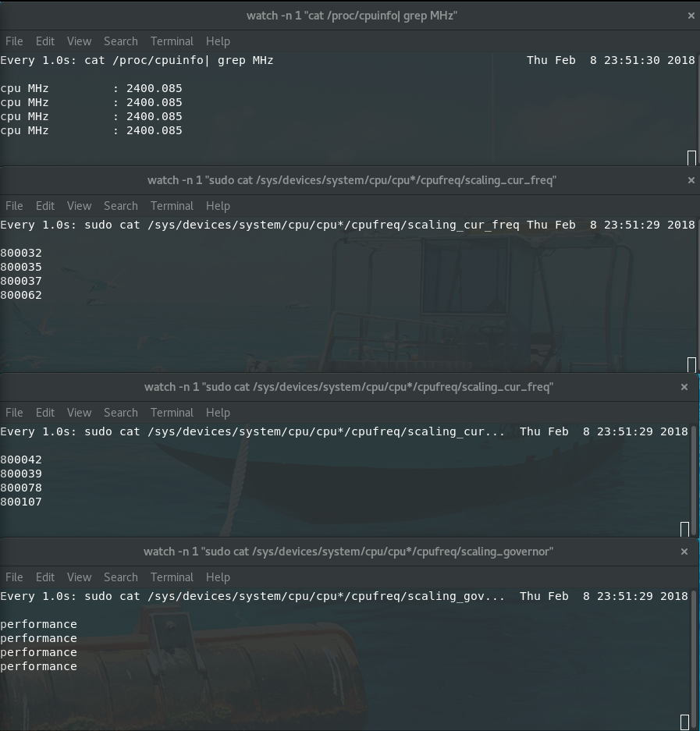Open the Terminal menu in the cpuinfo MHz window
The image size is (700, 731).
tap(172, 41)
